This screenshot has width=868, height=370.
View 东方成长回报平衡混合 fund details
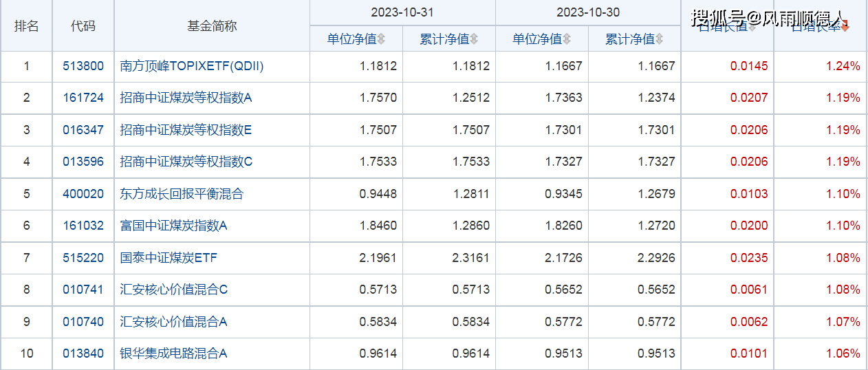[x=182, y=194]
